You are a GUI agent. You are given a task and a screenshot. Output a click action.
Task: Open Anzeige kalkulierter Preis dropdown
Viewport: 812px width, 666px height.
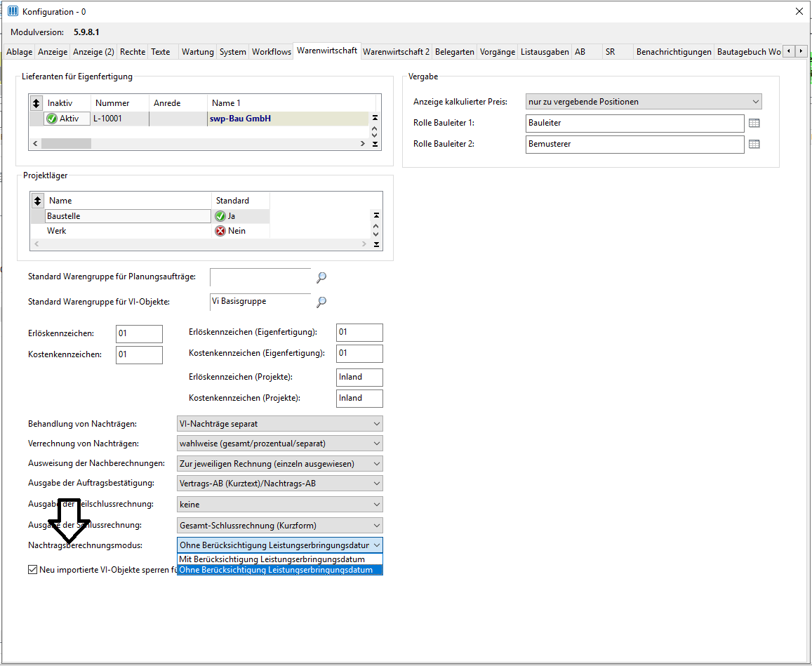click(x=643, y=102)
